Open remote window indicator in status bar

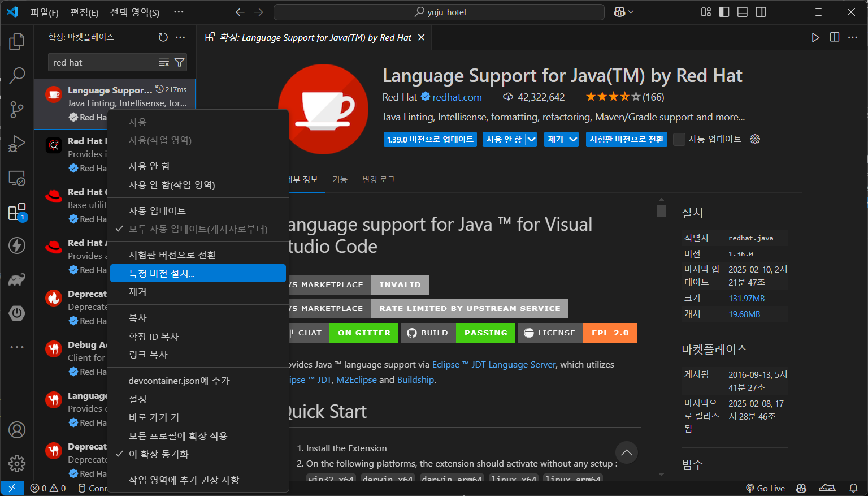(12, 488)
